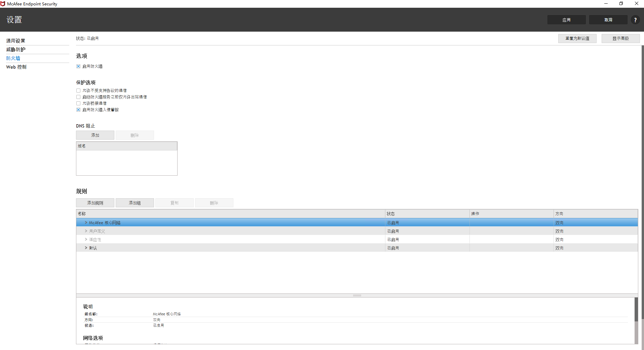Click the 组名称 value McAfee 核心网络

tap(167, 314)
